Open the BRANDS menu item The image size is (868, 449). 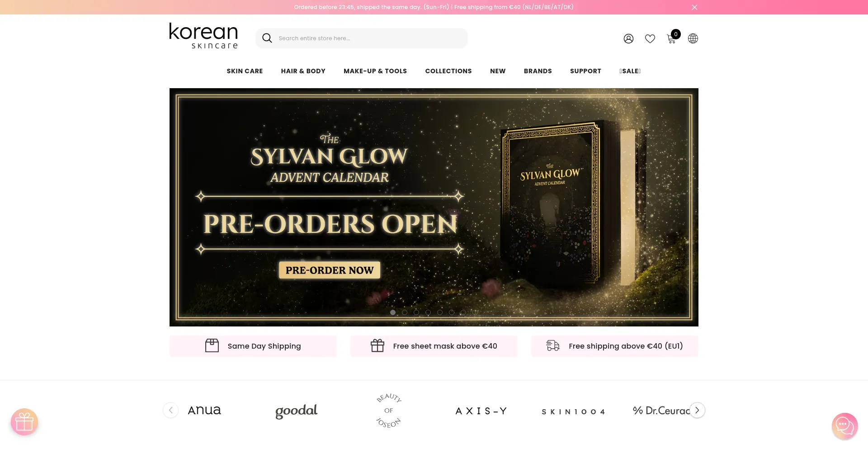click(538, 71)
